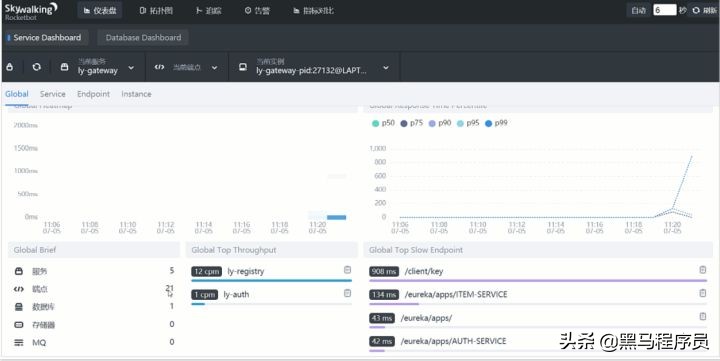Go to the 追踪 trace page
This screenshot has height=361, width=720.
click(208, 11)
